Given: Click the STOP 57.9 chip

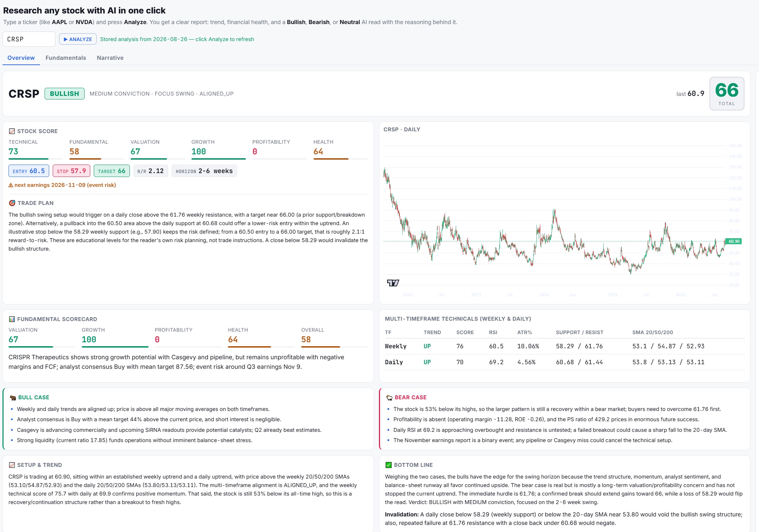Looking at the screenshot, I should click(71, 171).
